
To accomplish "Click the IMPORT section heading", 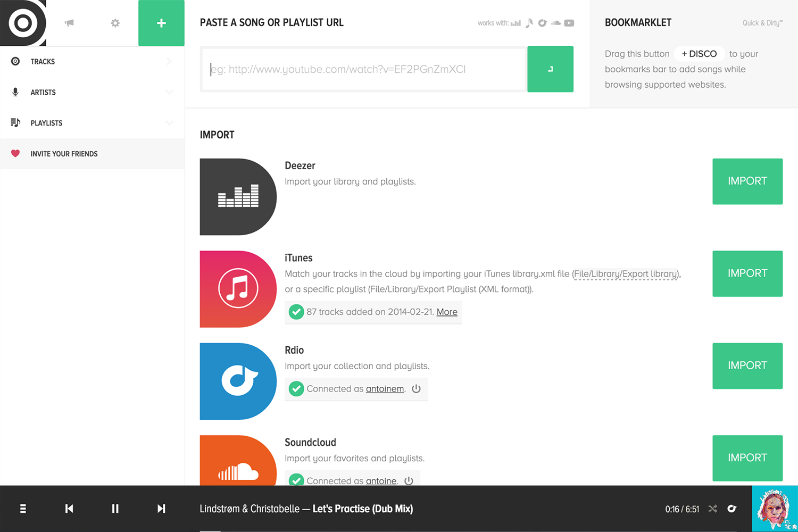I will (x=217, y=135).
